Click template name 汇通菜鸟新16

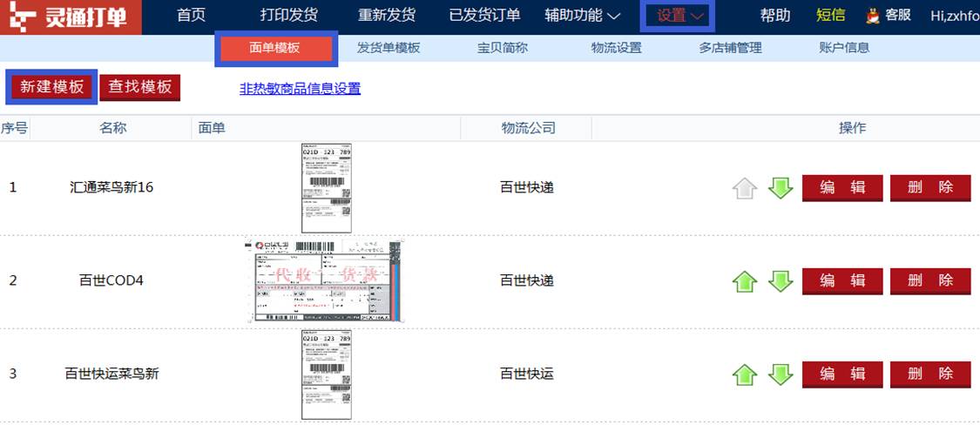tap(112, 187)
